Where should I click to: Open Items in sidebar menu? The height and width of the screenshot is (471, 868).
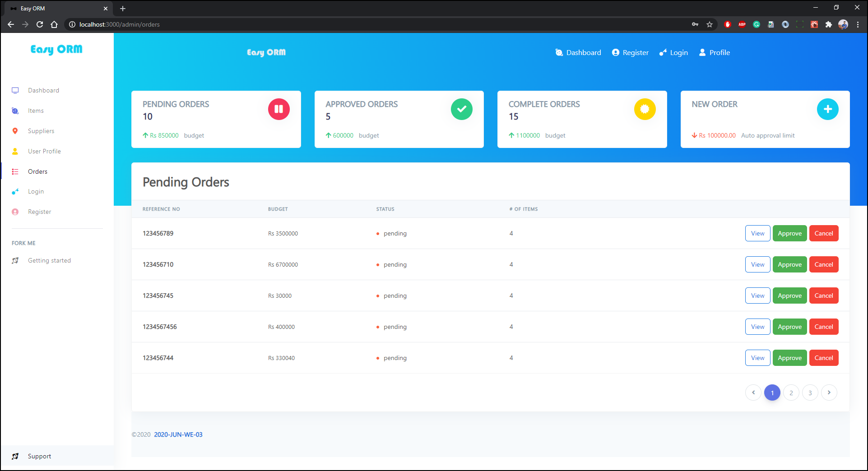click(36, 111)
